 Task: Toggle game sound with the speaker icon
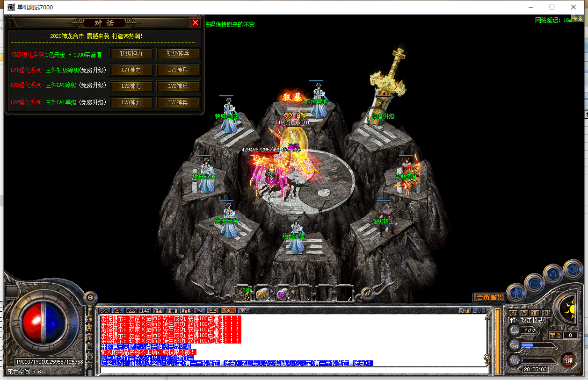(x=573, y=269)
